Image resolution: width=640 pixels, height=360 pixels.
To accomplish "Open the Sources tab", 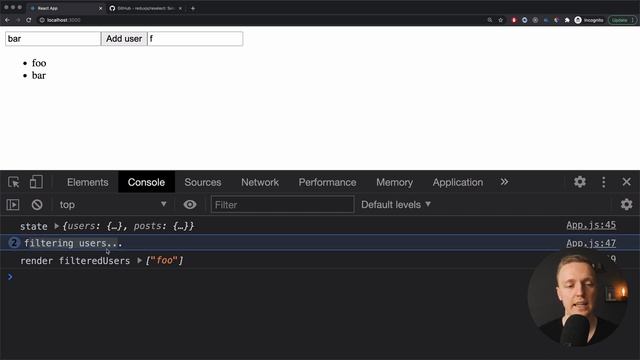I will (x=203, y=182).
